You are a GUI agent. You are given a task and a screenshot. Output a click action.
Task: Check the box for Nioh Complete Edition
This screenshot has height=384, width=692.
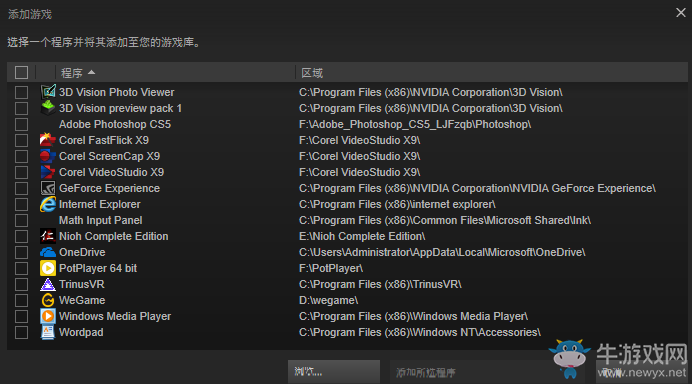(x=21, y=236)
